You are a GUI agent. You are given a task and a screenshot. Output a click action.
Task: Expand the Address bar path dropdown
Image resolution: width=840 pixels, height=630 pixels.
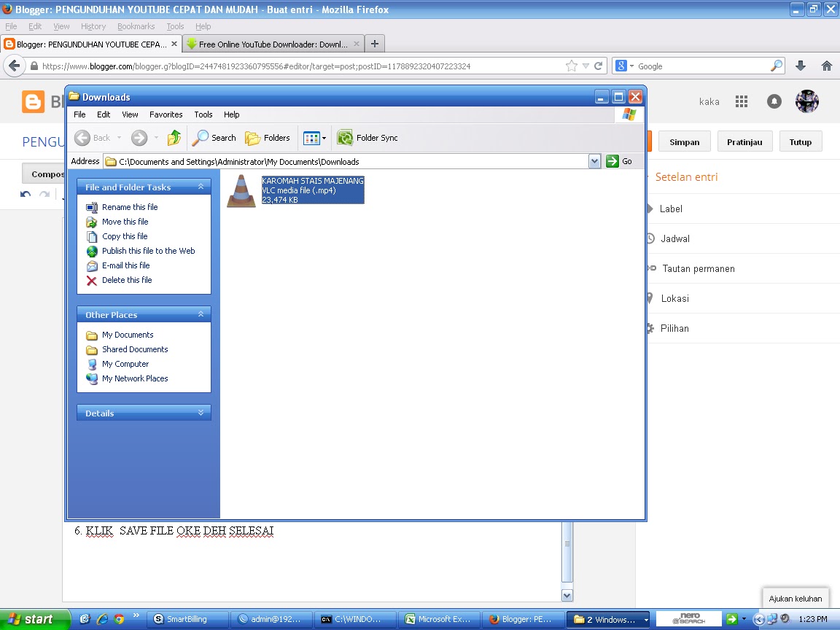pyautogui.click(x=594, y=161)
